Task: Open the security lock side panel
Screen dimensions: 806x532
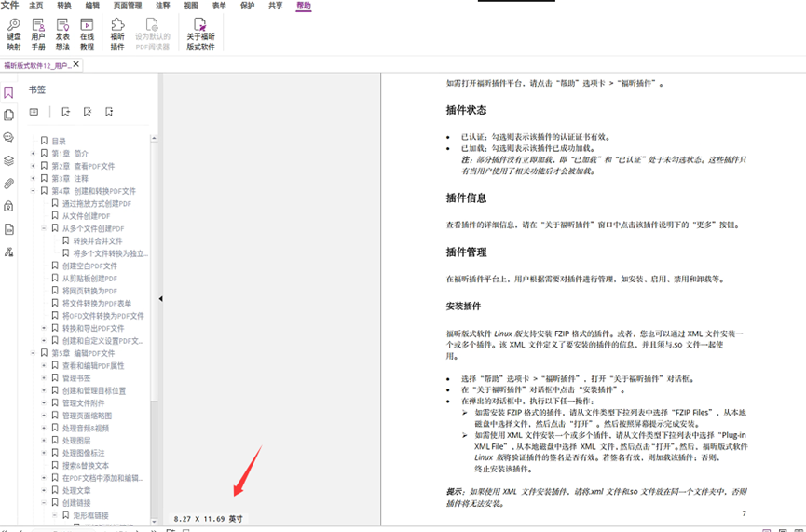Action: point(8,206)
